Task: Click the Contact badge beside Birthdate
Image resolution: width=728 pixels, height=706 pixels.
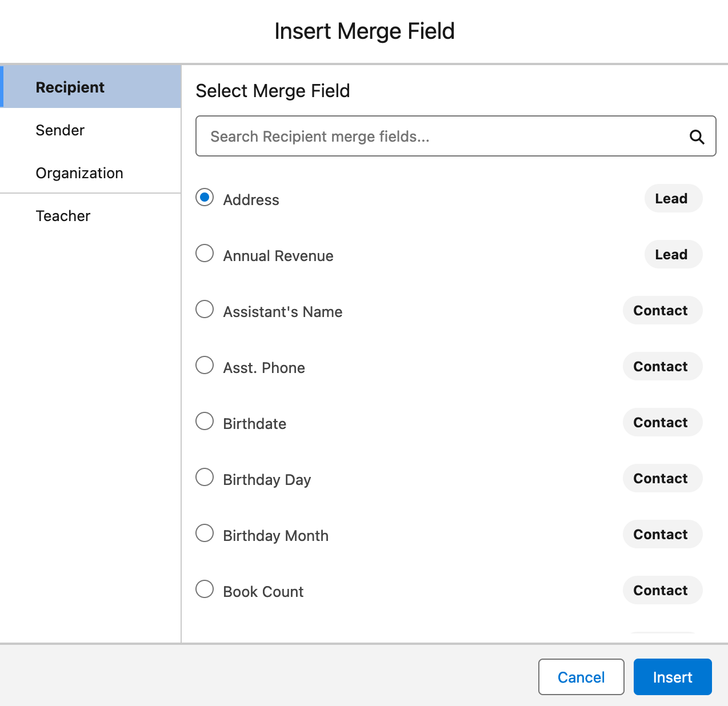Action: pos(662,423)
